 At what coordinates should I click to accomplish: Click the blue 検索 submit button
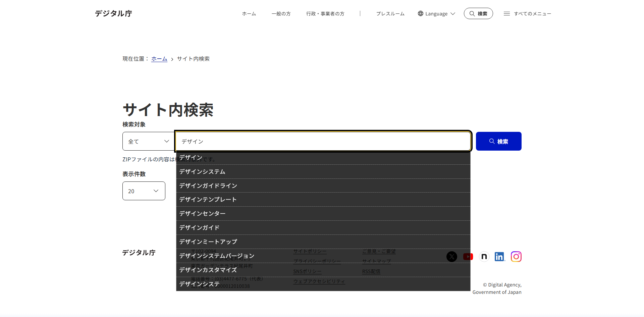(498, 141)
